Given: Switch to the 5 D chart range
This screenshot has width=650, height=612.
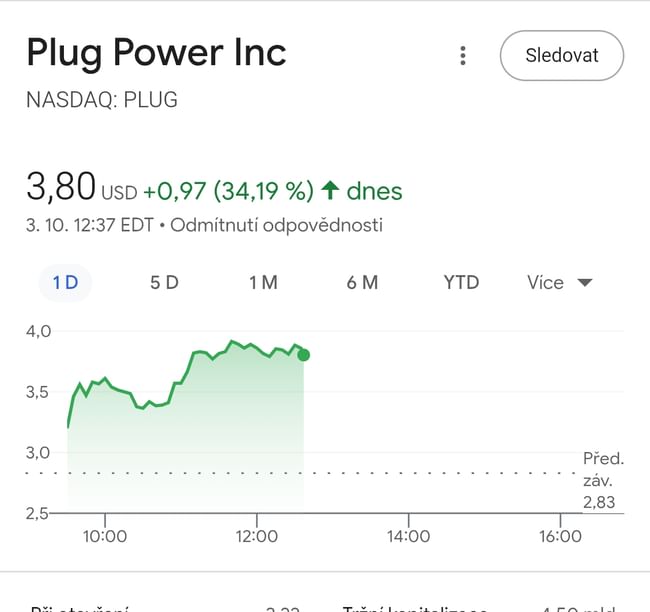Looking at the screenshot, I should [164, 283].
